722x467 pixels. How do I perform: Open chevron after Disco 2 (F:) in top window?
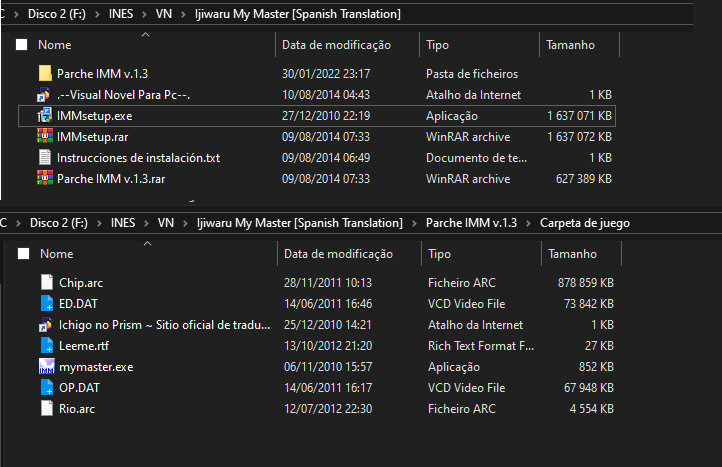(x=97, y=14)
